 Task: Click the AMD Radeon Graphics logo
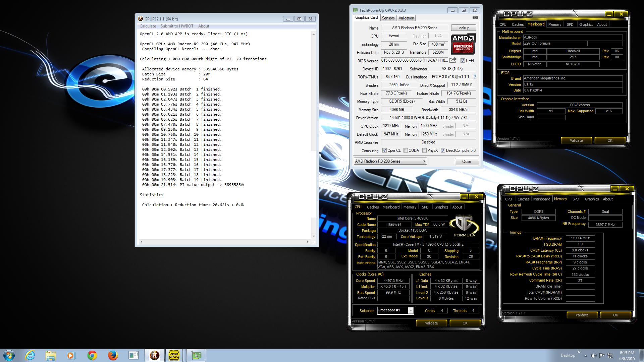pyautogui.click(x=463, y=44)
